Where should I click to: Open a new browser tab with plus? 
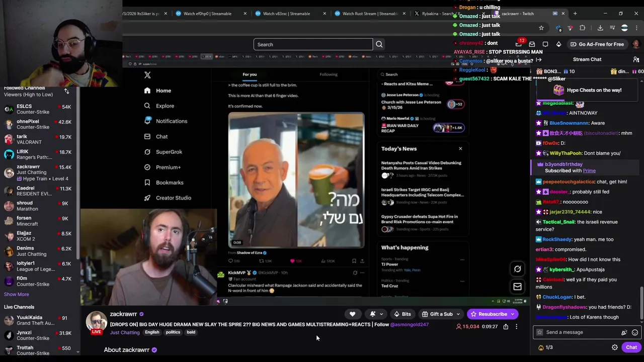tap(575, 14)
